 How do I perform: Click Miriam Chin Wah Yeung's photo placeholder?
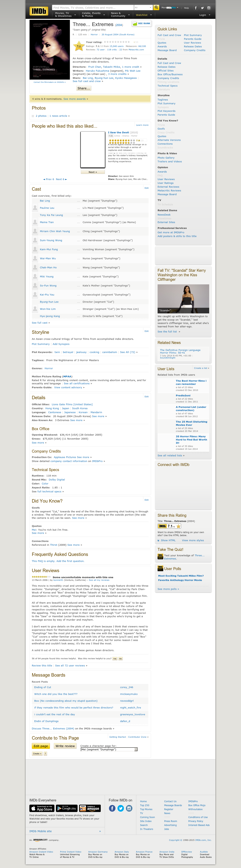pyautogui.click(x=35, y=232)
